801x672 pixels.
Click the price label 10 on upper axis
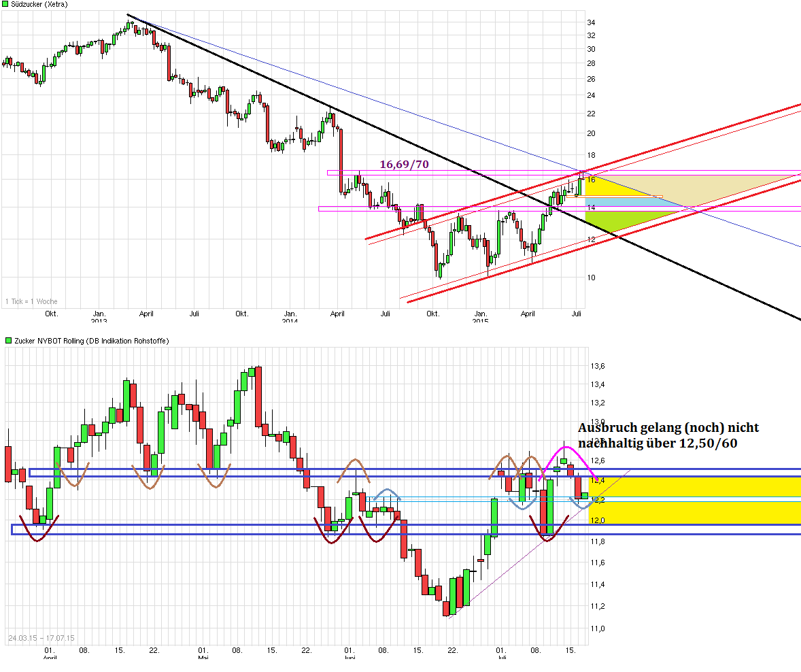pyautogui.click(x=591, y=278)
